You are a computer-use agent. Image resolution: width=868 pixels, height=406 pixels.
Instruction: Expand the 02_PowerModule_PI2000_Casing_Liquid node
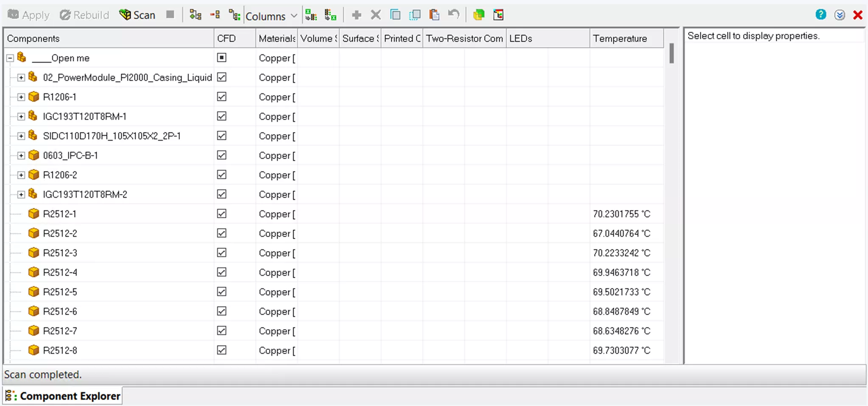[20, 77]
